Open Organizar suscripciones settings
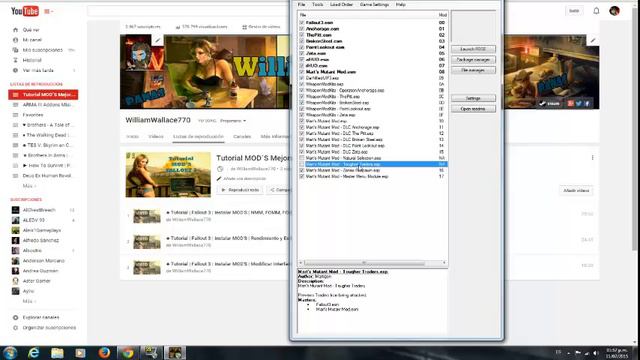Screen dimensions: 640x360 coord(49,328)
